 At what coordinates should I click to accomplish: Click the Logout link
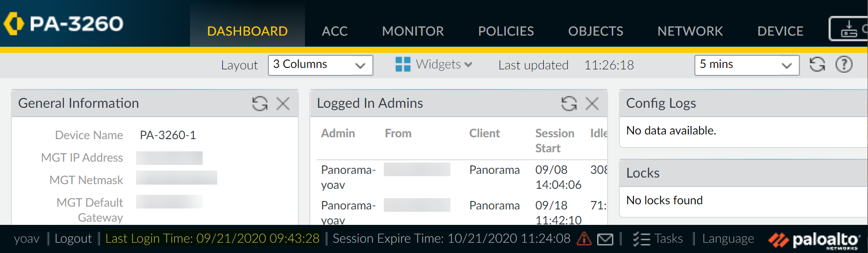(x=73, y=239)
